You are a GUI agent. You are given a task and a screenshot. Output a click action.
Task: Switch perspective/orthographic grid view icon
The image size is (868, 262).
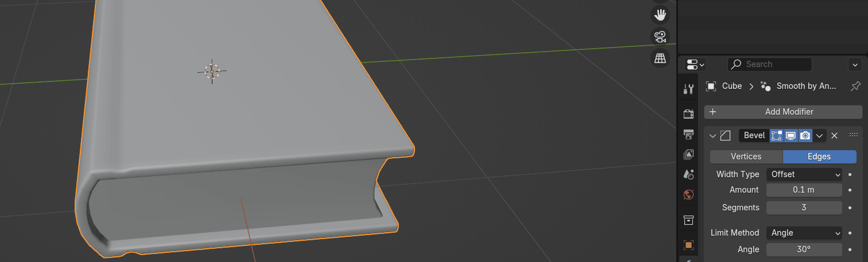coord(660,58)
